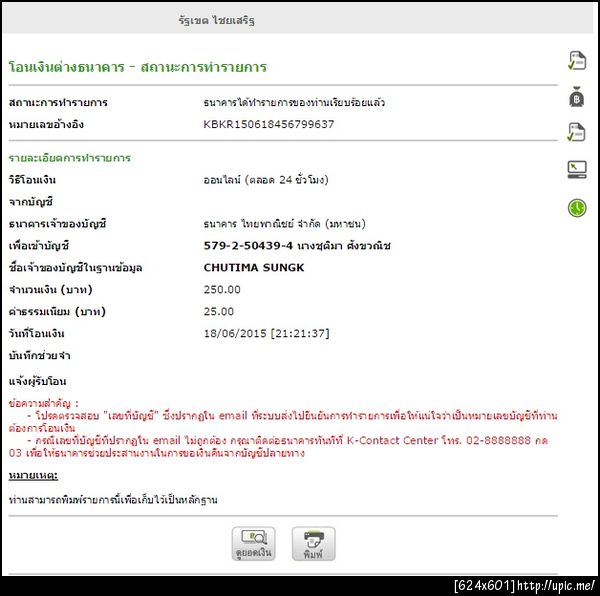Click the label ค่าธรรมเนียม (บาท)
This screenshot has height=596, width=600.
pos(57,311)
